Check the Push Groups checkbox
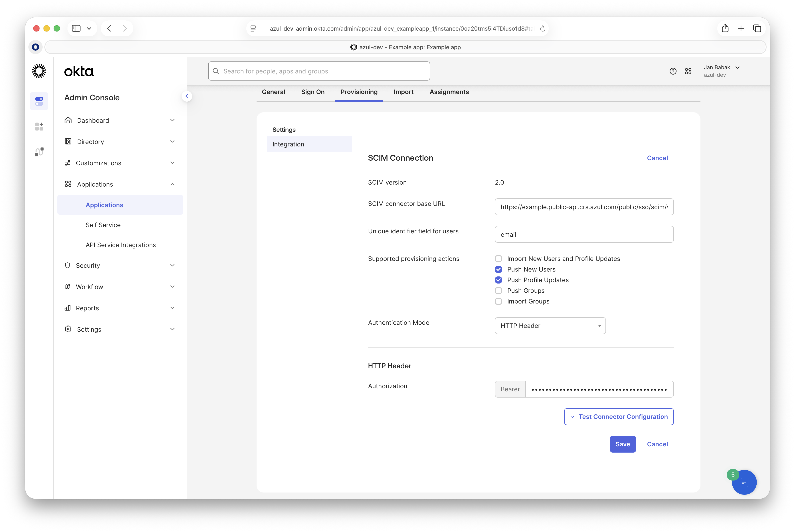This screenshot has height=532, width=795. tap(498, 291)
